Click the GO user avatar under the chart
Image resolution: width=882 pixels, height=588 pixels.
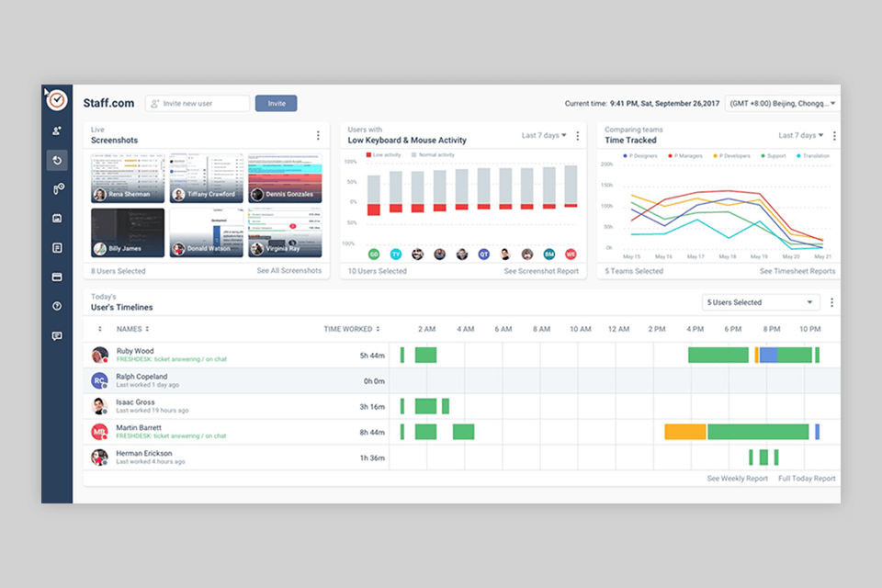coord(374,254)
